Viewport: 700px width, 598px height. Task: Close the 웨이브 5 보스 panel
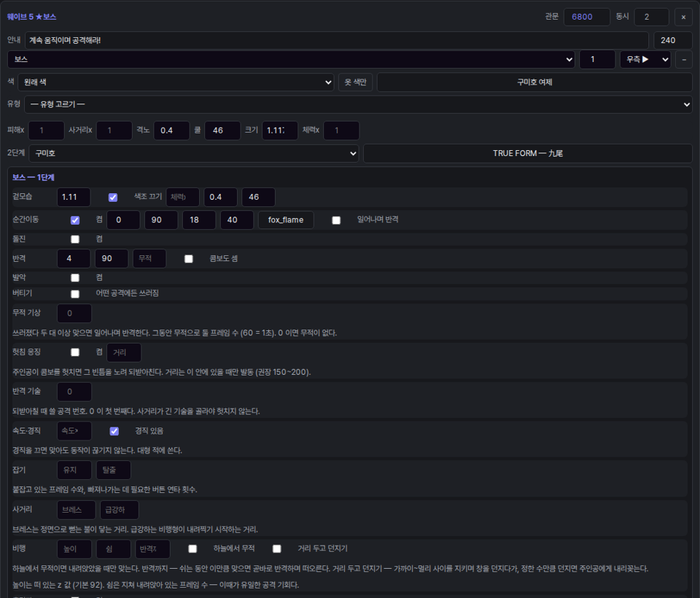[683, 17]
